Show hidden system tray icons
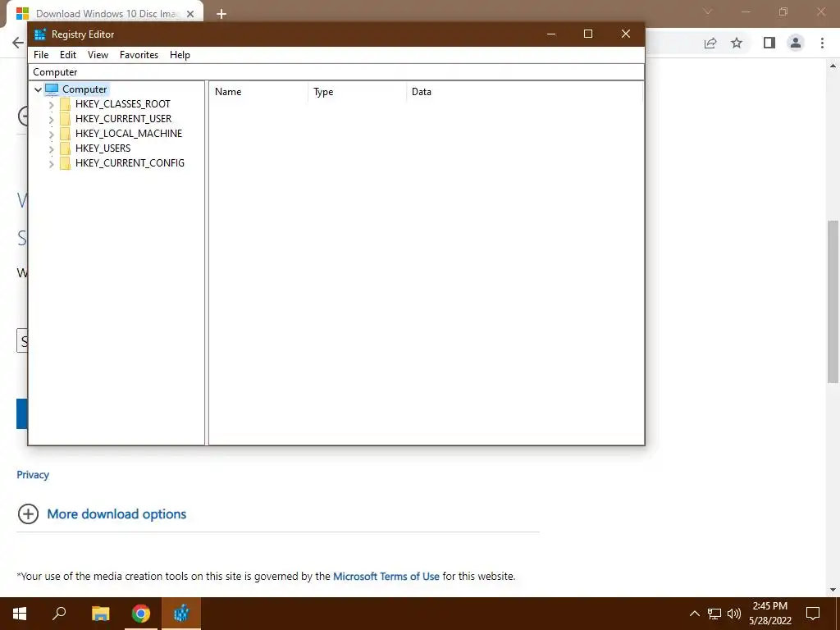 694,614
